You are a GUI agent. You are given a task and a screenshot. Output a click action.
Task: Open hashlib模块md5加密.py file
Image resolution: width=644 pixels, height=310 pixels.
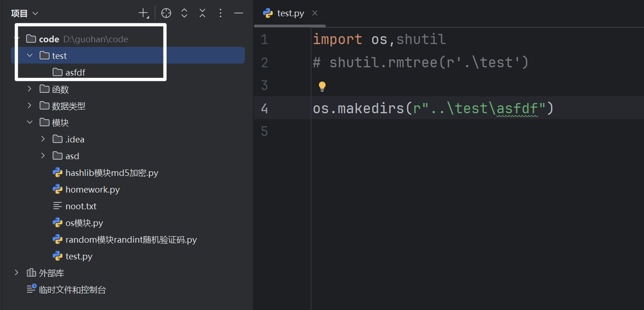point(112,173)
